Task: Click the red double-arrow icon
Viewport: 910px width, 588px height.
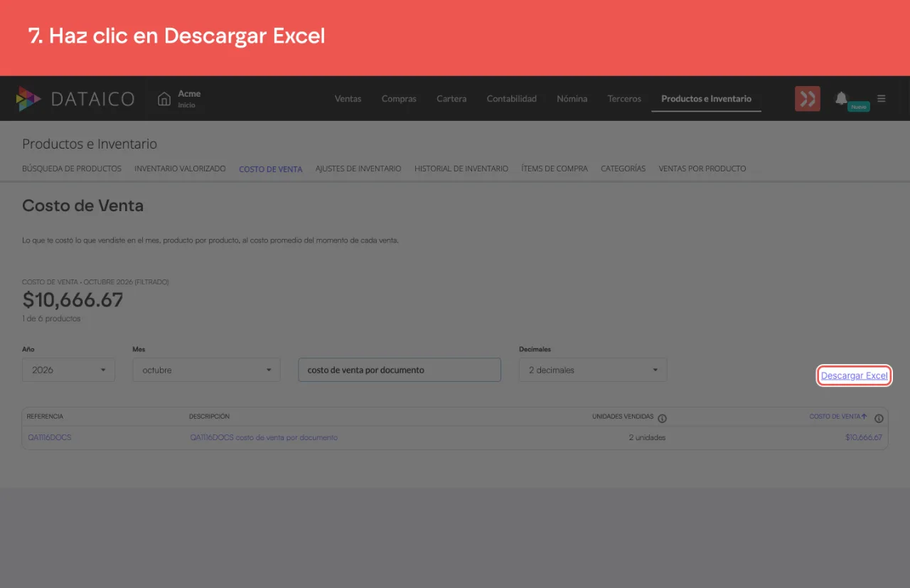Action: (808, 99)
